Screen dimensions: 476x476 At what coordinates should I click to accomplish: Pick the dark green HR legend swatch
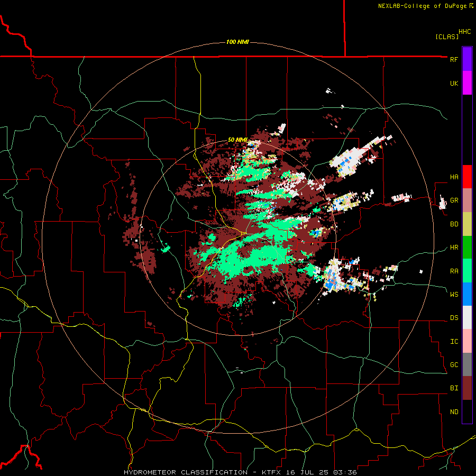(x=467, y=248)
